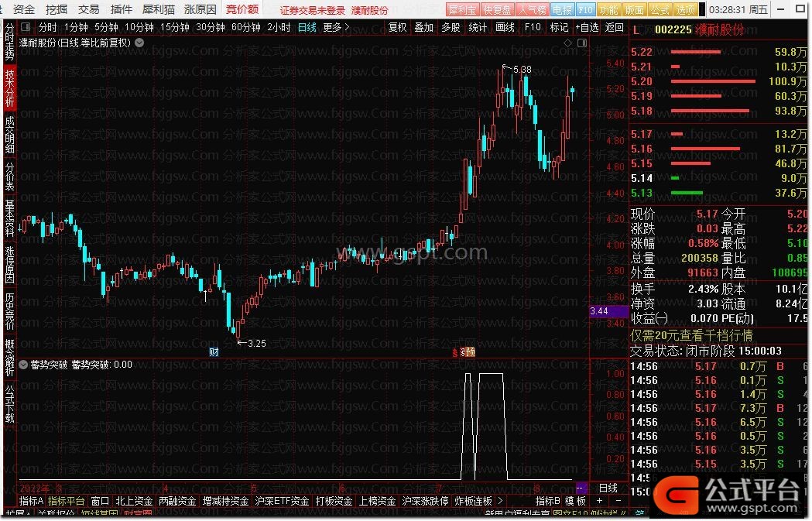Open the 犀利猫 menu
This screenshot has width=812, height=521.
[159, 9]
